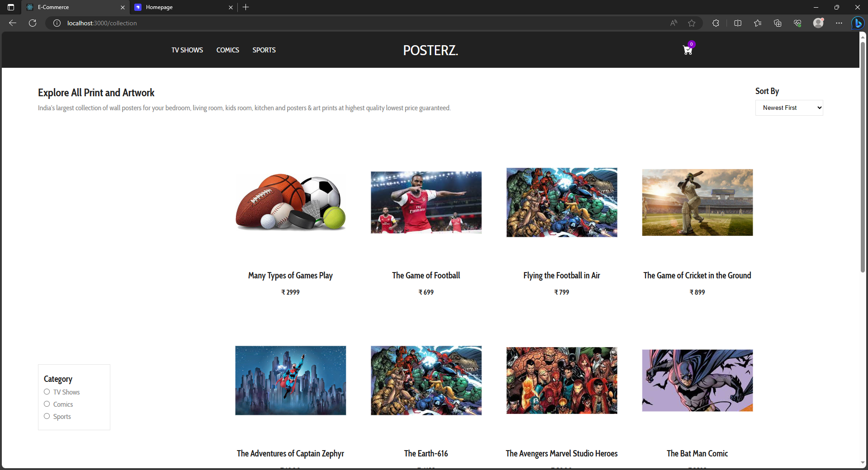Open the shopping cart
This screenshot has height=470, width=868.
point(687,50)
